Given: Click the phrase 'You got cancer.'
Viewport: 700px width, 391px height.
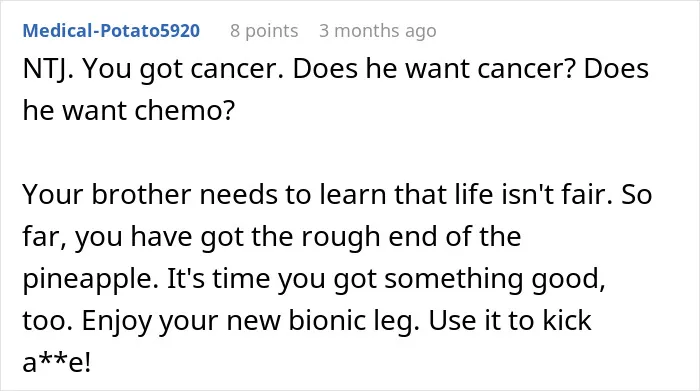Looking at the screenshot, I should pyautogui.click(x=183, y=69).
